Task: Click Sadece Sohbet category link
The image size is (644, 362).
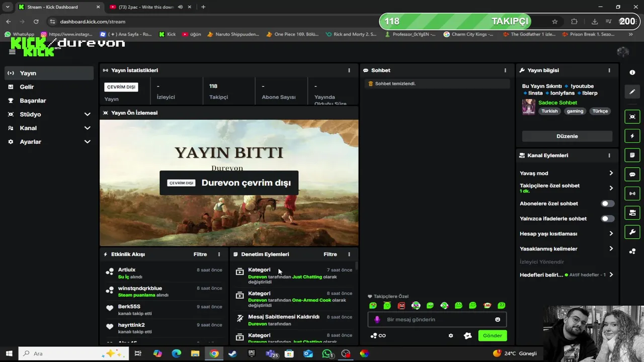Action: click(557, 103)
